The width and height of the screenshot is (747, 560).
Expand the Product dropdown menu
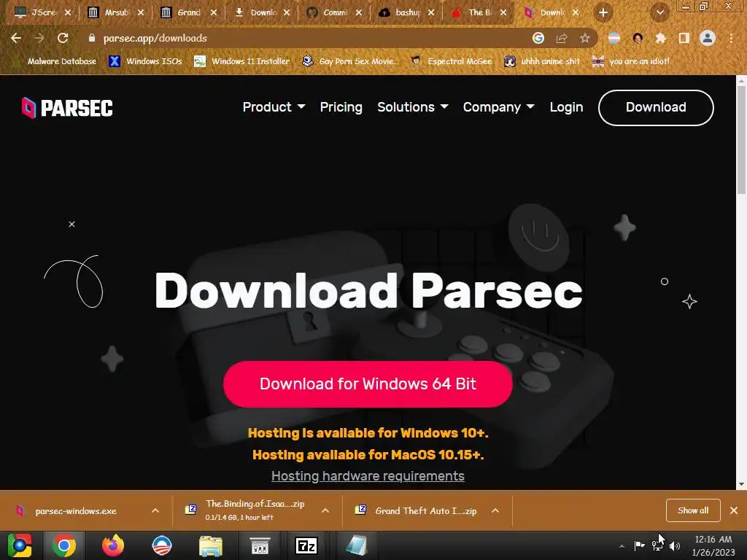(274, 107)
